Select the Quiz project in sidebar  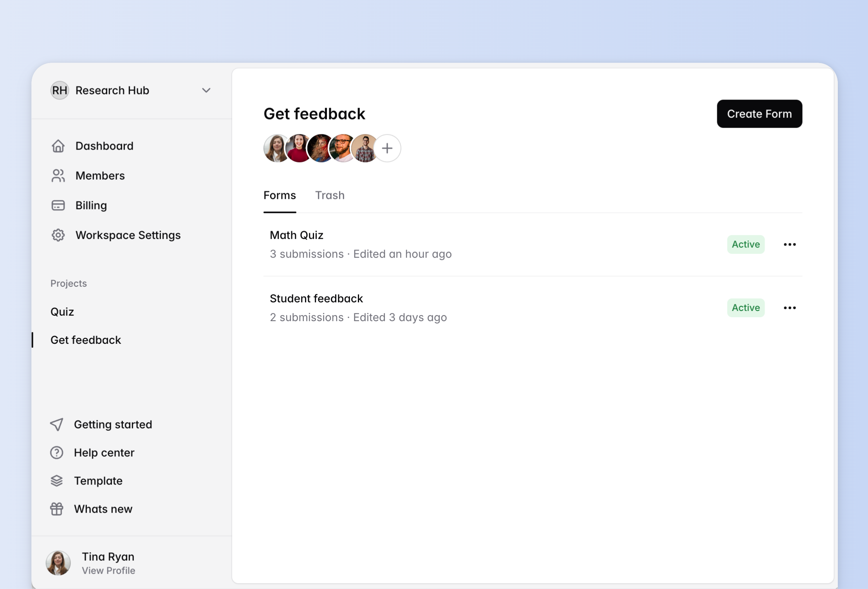(62, 311)
